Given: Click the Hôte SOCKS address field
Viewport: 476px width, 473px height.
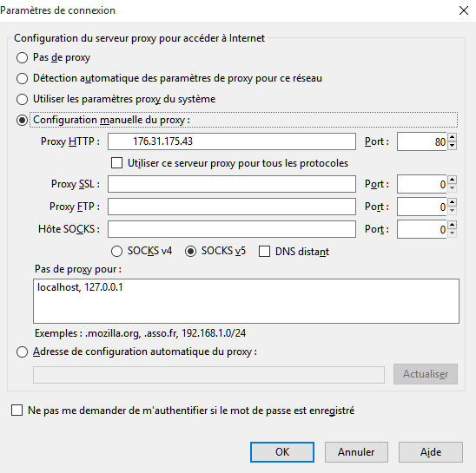Looking at the screenshot, I should 232,229.
